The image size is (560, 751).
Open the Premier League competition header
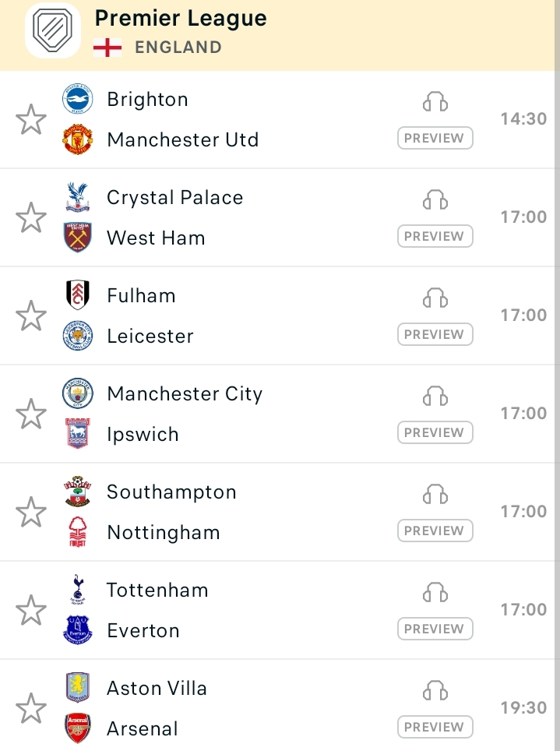(x=280, y=35)
